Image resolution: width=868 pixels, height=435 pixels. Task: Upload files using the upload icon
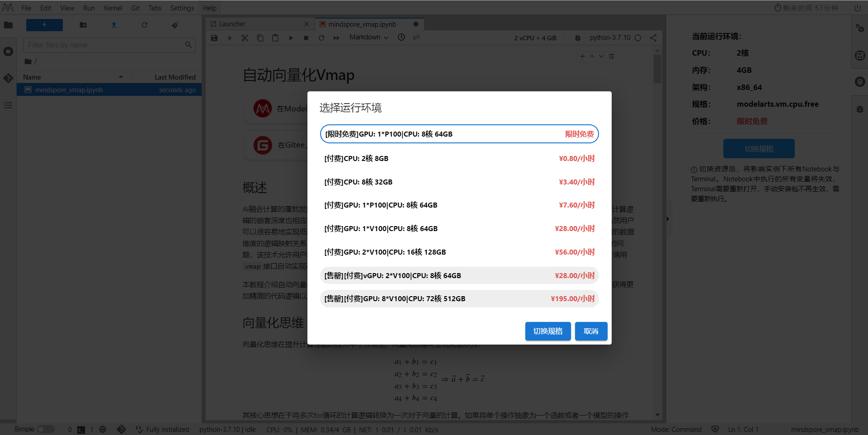point(113,25)
